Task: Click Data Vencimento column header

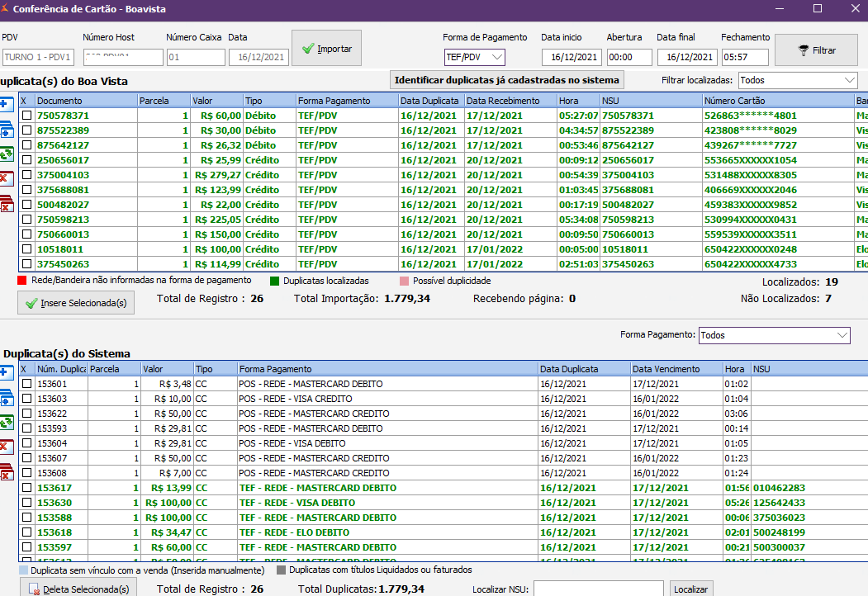Action: 666,369
